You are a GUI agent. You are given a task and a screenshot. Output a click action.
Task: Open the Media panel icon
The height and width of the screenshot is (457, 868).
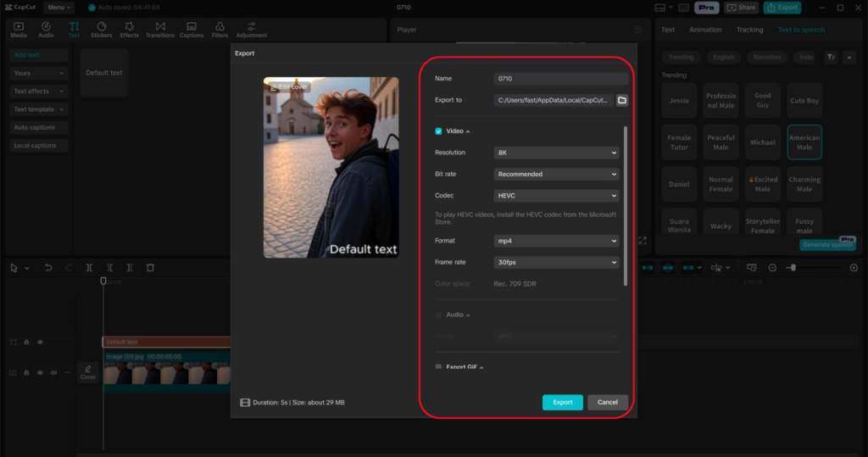pyautogui.click(x=19, y=30)
